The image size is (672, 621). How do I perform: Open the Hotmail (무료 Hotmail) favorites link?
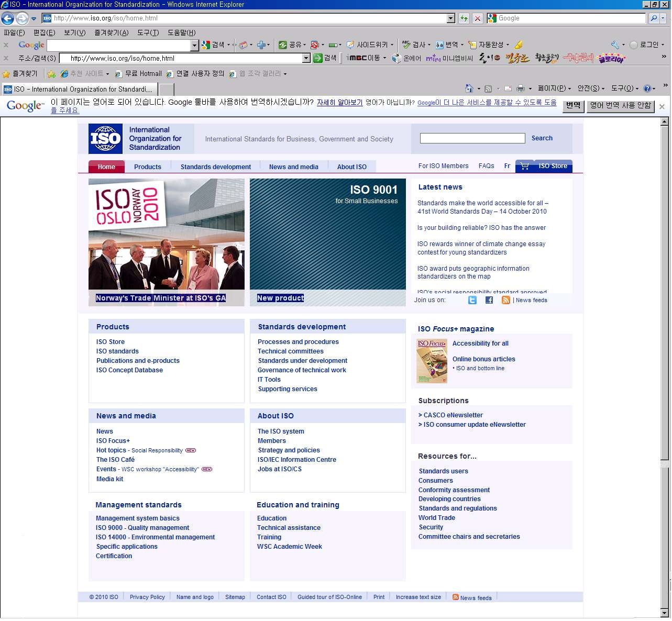138,74
